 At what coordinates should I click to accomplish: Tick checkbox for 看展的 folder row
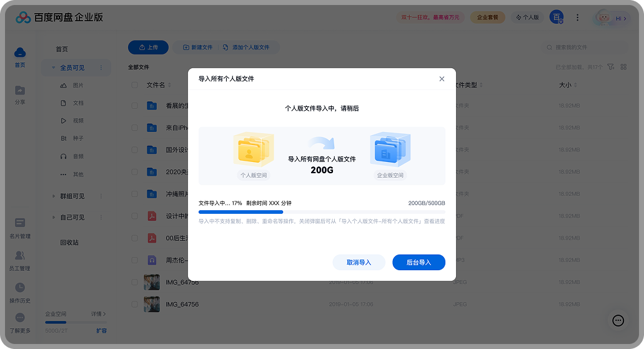pos(135,106)
